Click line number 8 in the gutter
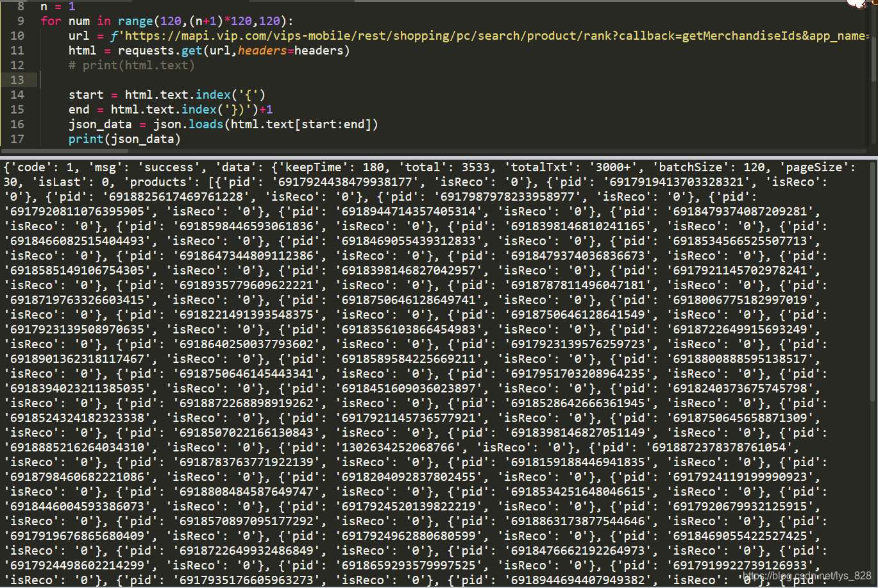This screenshot has height=588, width=878. tap(21, 6)
